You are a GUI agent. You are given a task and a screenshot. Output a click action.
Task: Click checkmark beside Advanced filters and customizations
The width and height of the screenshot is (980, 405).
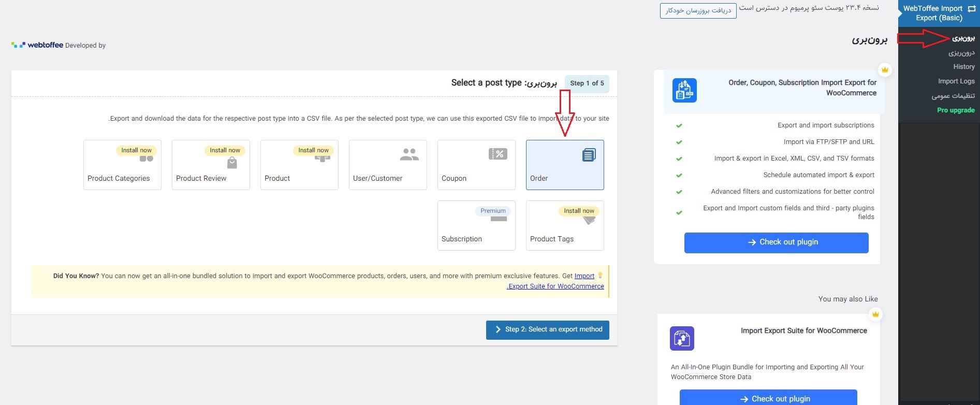[679, 192]
